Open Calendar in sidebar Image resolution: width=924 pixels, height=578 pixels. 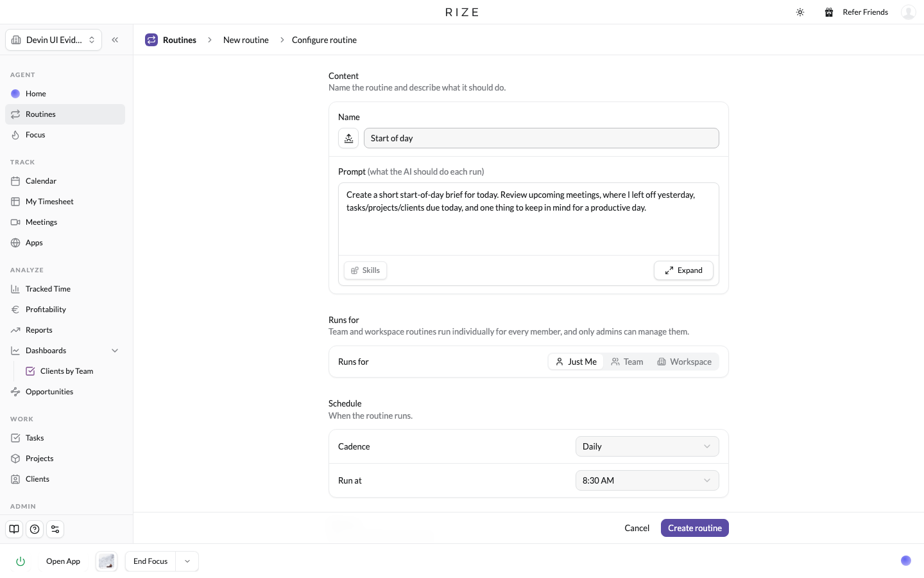(x=65, y=181)
